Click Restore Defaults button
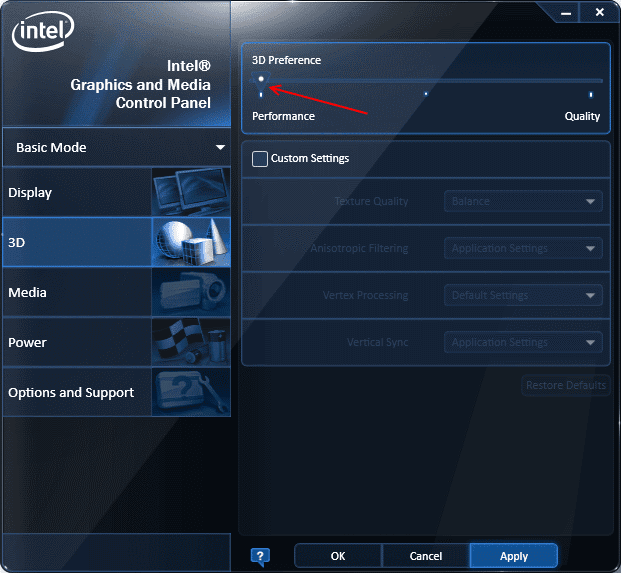This screenshot has width=621, height=573. click(x=566, y=385)
